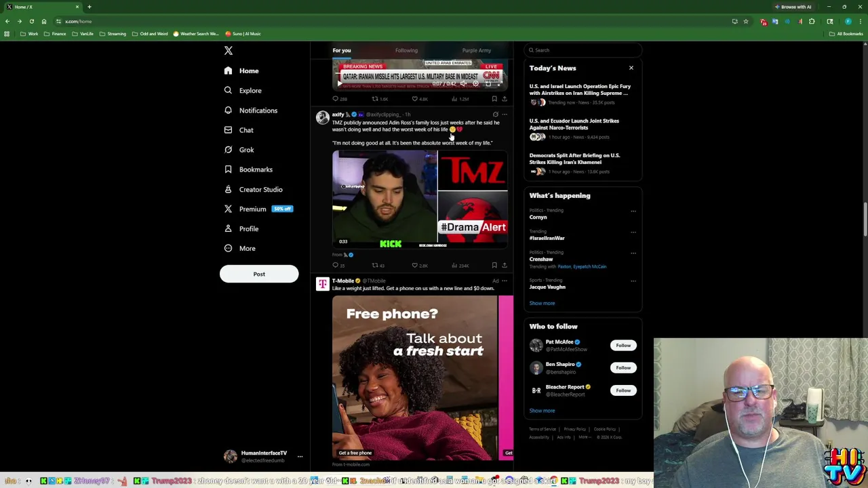Play the Adin Ross TMZ video
The width and height of the screenshot is (868, 488).
point(420,199)
